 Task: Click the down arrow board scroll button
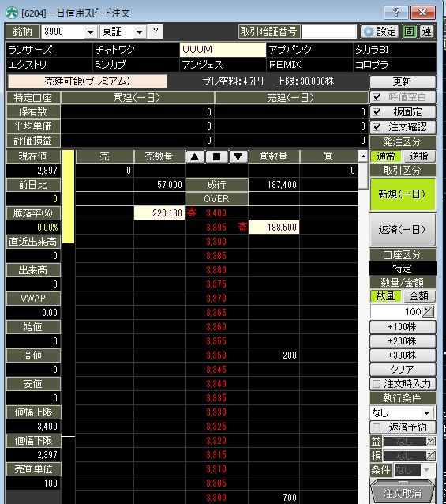[238, 156]
